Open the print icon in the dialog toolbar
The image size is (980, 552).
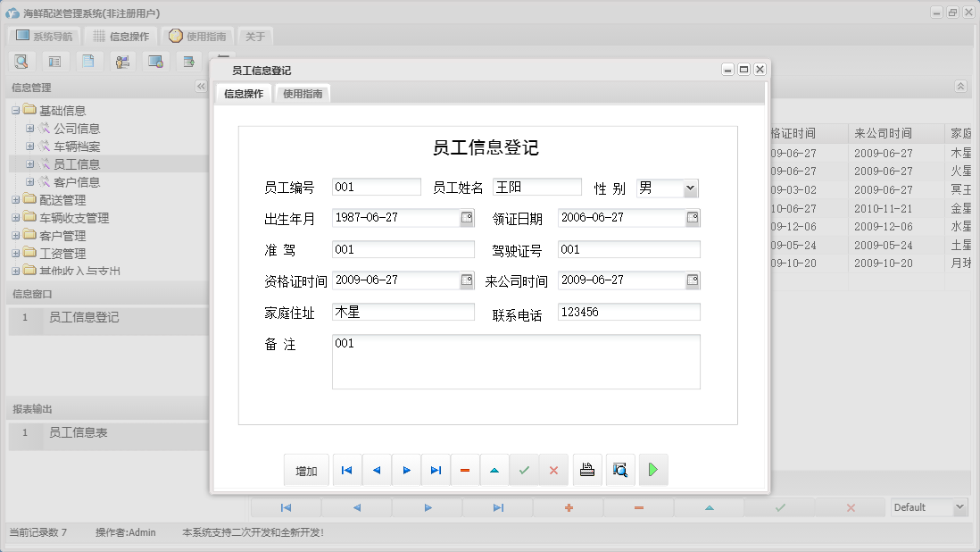click(587, 469)
